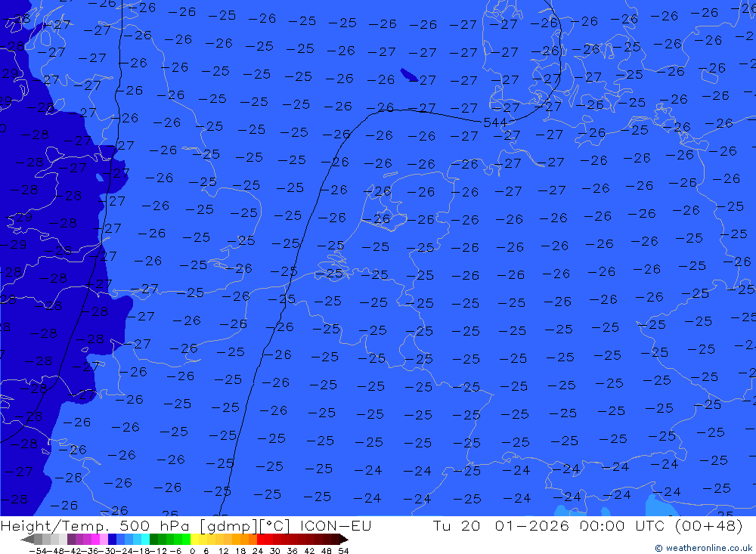Pick the light pink legend swatch
This screenshot has width=756, height=554.
click(x=104, y=540)
